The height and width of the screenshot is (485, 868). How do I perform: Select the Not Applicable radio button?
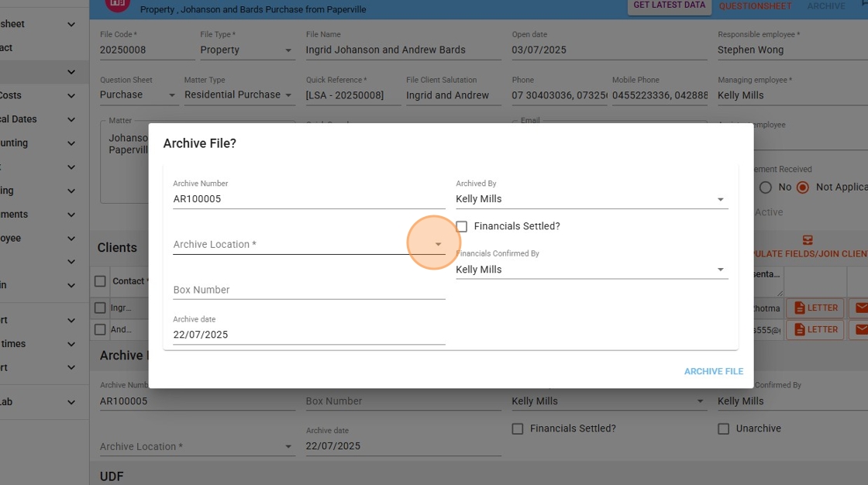803,187
